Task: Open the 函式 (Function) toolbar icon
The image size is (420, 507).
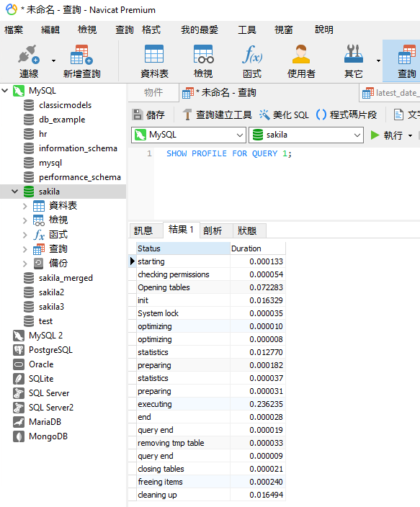Action: pyautogui.click(x=252, y=61)
